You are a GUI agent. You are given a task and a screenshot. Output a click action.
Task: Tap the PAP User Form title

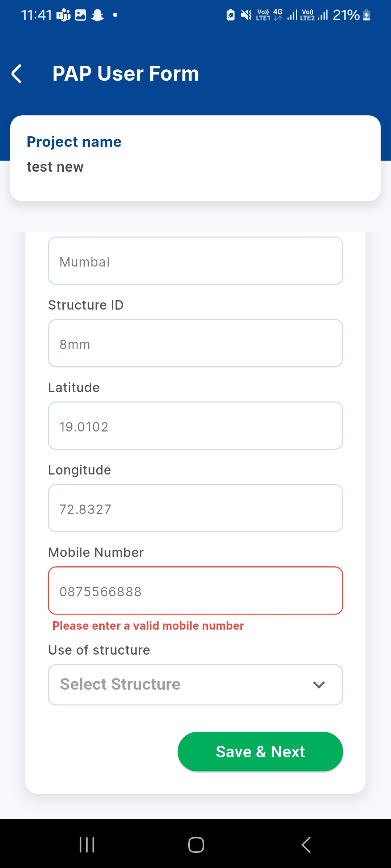tap(126, 73)
